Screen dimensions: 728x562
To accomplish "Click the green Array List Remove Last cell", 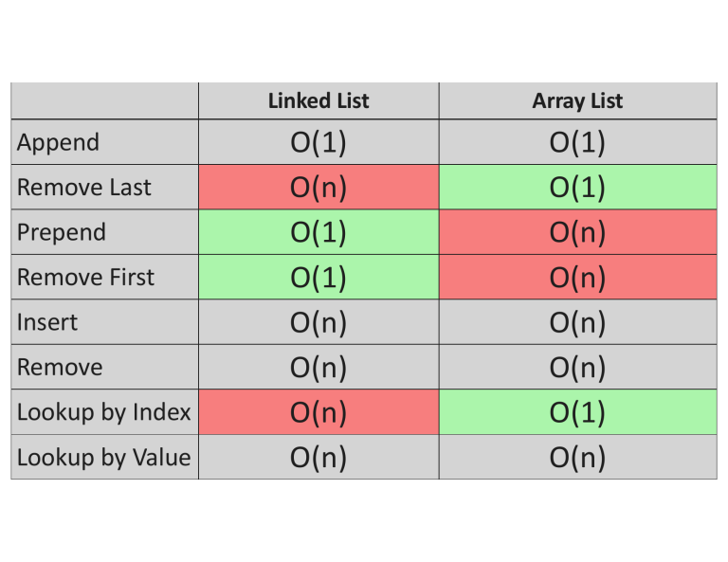I will (577, 188).
